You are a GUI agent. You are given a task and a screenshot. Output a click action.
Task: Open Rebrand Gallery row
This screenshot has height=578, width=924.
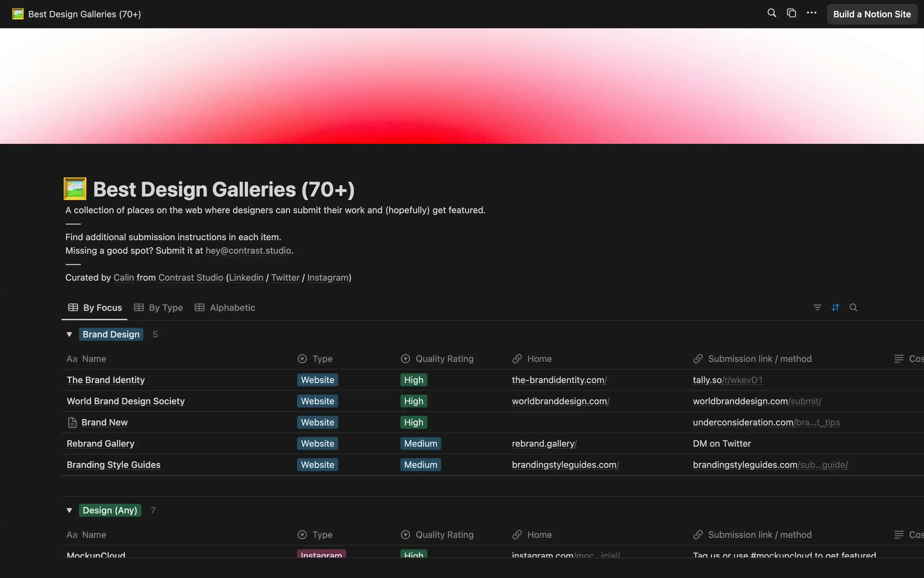100,443
